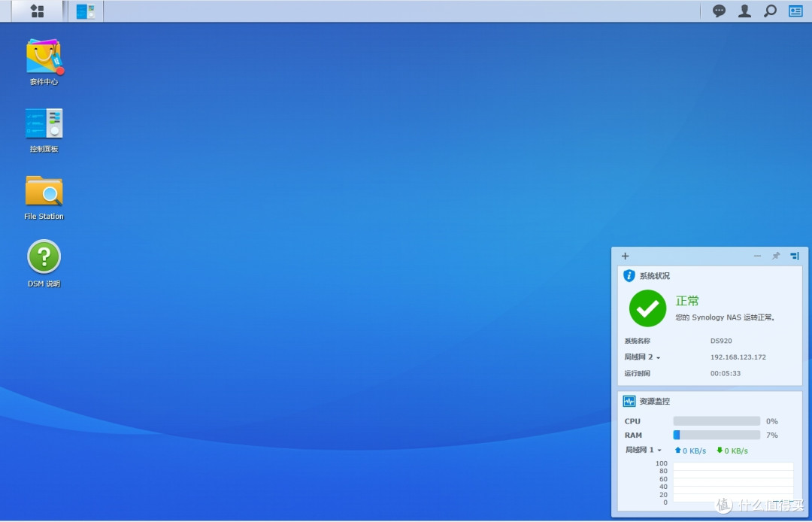Click the RAM usage bar
Image resolution: width=812 pixels, height=522 pixels.
[717, 435]
